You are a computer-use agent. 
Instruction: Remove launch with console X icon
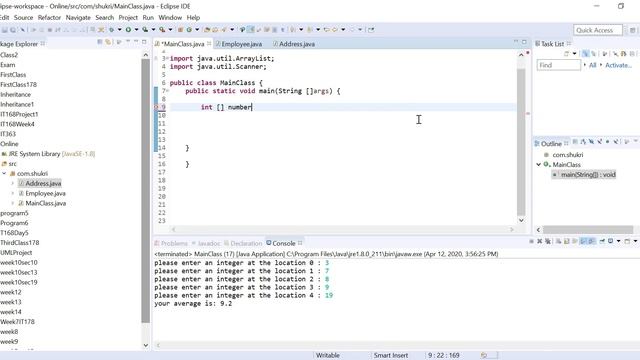tap(540, 241)
